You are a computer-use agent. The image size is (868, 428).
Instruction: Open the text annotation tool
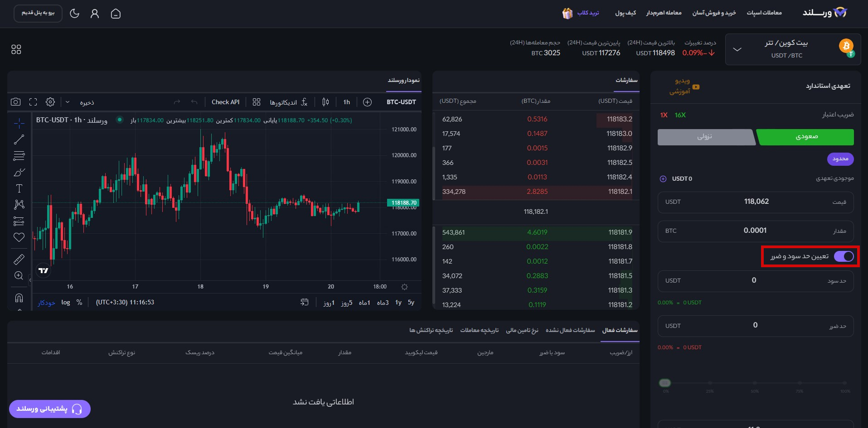click(x=19, y=188)
